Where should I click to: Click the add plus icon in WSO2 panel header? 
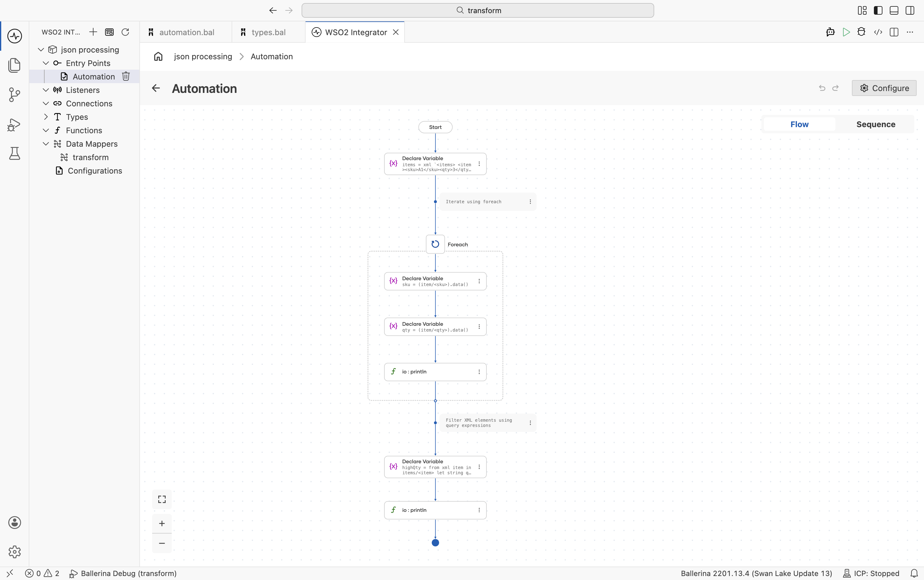[x=93, y=32]
